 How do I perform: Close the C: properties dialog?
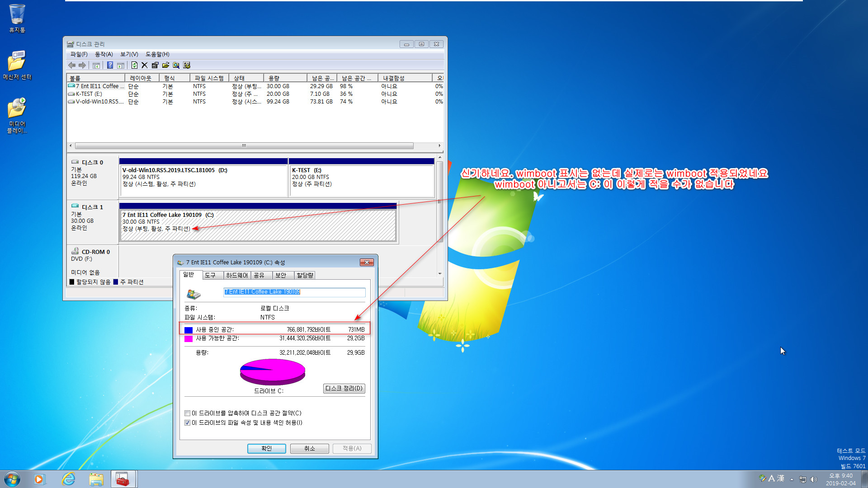click(x=367, y=262)
